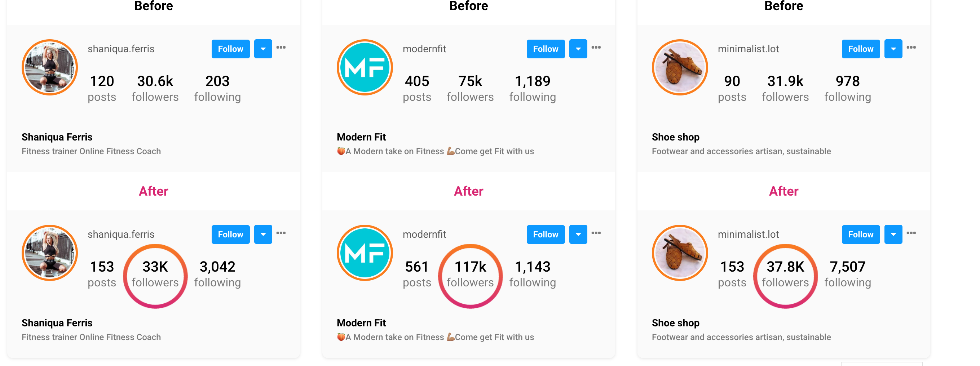Click the modernfit MF logo in Before card
The width and height of the screenshot is (980, 366).
tap(365, 68)
